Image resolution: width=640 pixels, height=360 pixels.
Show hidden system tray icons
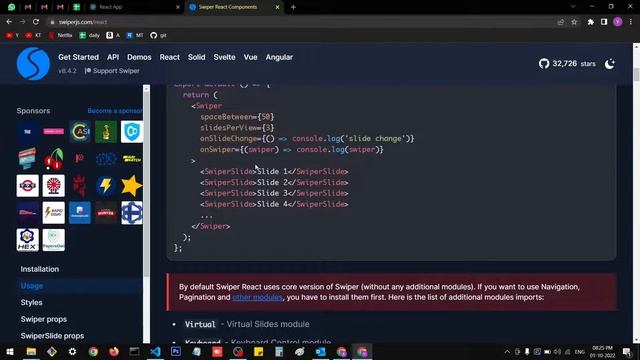click(x=507, y=351)
